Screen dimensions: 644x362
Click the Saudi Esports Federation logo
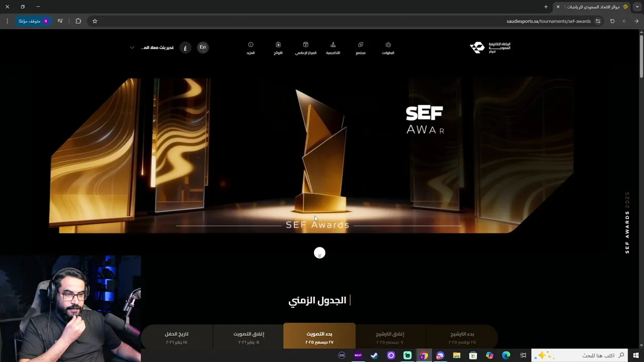point(490,48)
